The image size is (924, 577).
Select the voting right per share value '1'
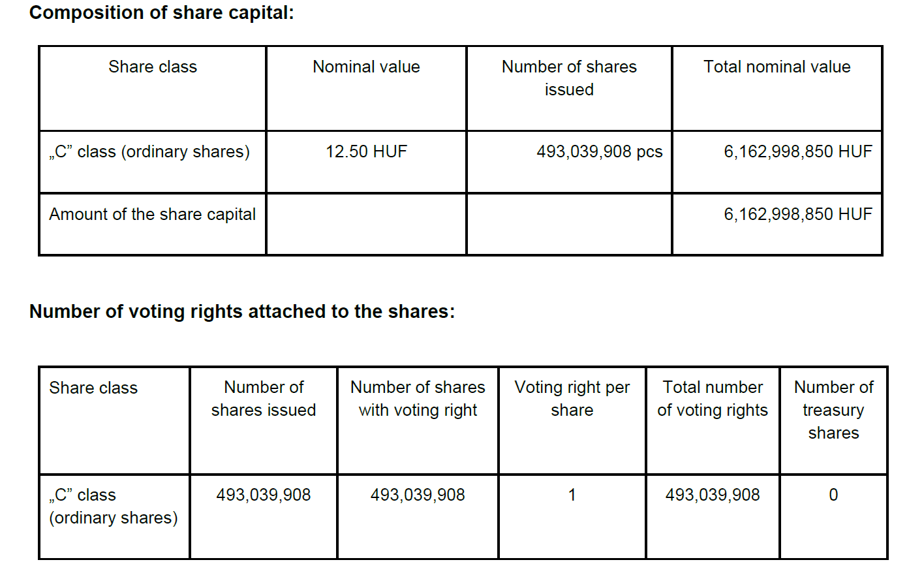coord(572,495)
